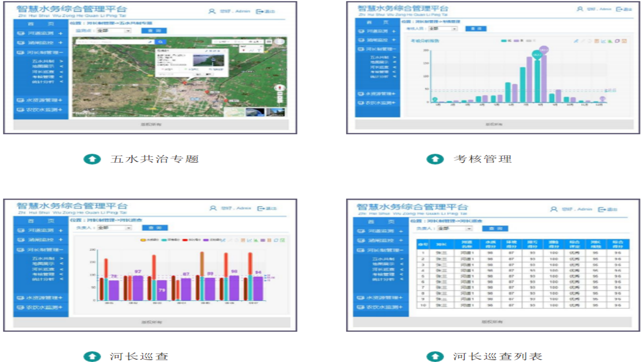The width and height of the screenshot is (644, 362).
Task: Click the user avatar icon in 五水共治专题 panel
Action: tap(212, 11)
